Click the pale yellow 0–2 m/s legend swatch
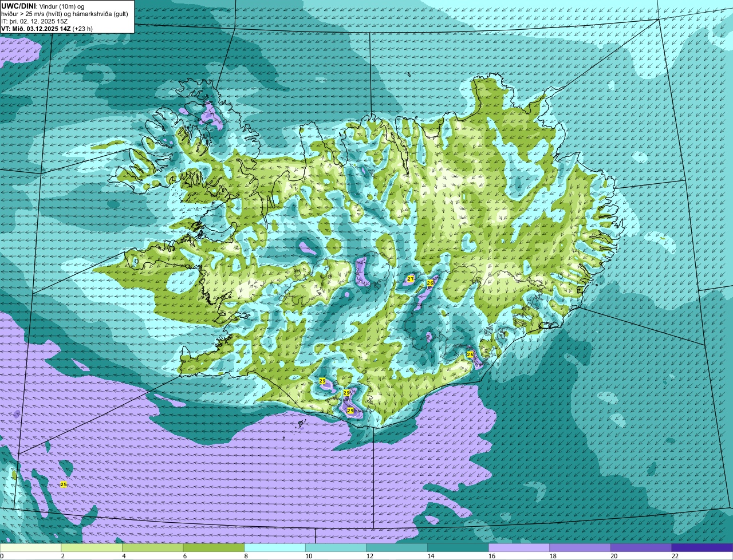Viewport: 733px width, 560px height. click(x=30, y=547)
